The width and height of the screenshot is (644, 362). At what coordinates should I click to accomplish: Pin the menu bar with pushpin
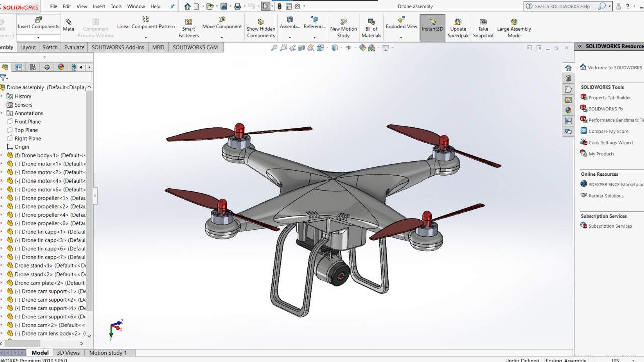[173, 6]
